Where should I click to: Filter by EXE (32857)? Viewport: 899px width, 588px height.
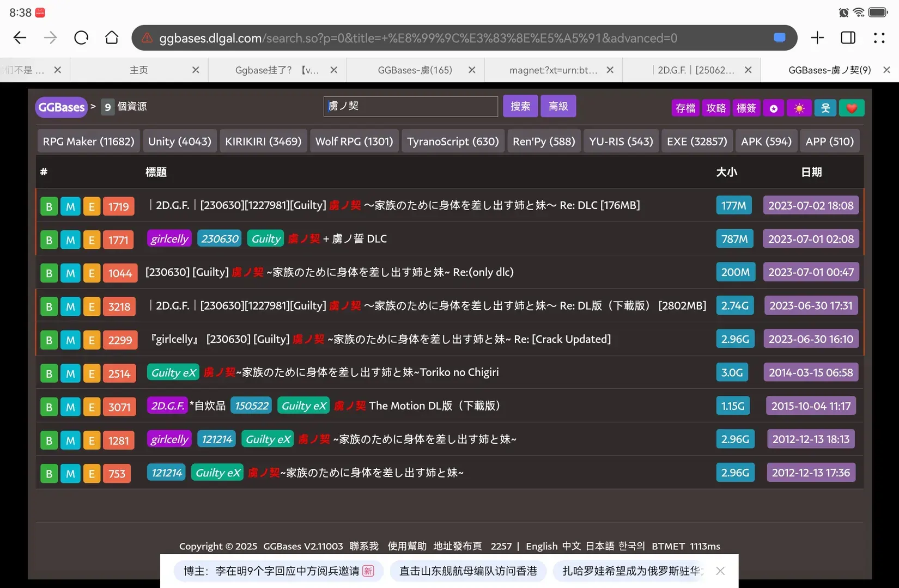[x=697, y=142]
